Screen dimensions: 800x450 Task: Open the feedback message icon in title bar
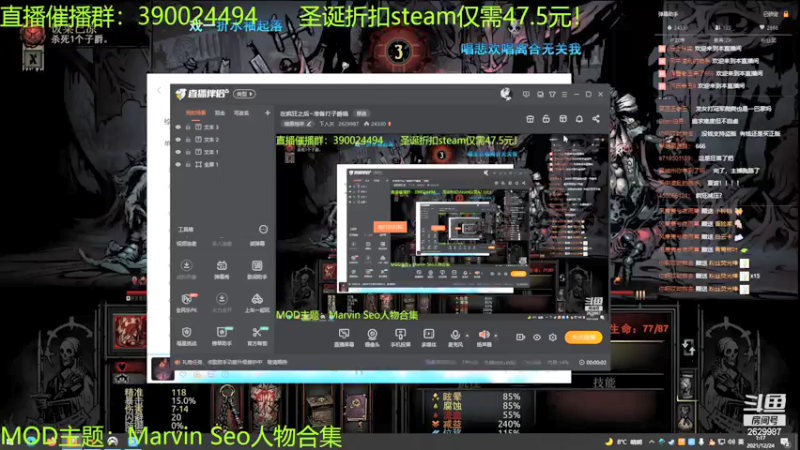(x=526, y=94)
